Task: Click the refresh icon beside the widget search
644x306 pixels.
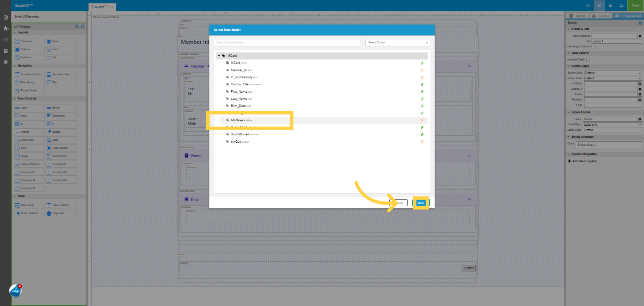Action: click(x=83, y=27)
